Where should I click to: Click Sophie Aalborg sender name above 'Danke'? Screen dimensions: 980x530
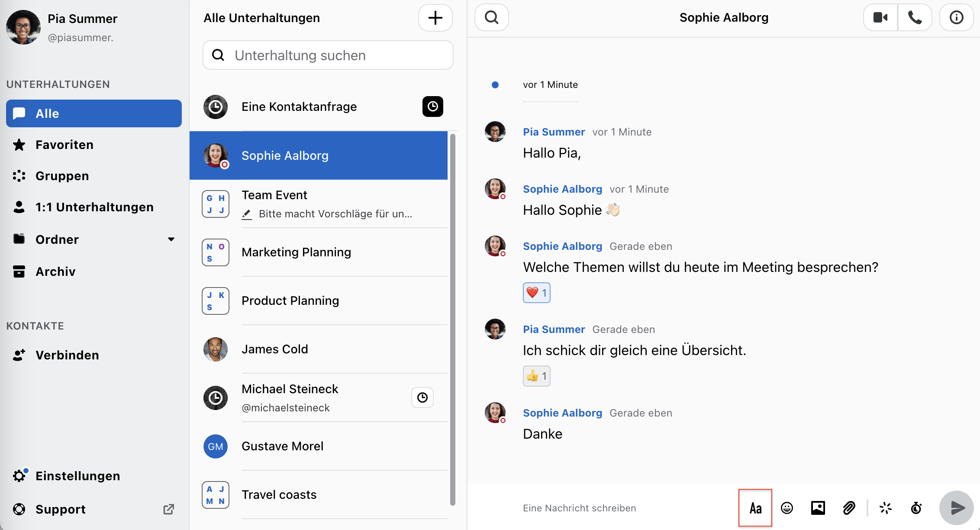[x=562, y=413]
